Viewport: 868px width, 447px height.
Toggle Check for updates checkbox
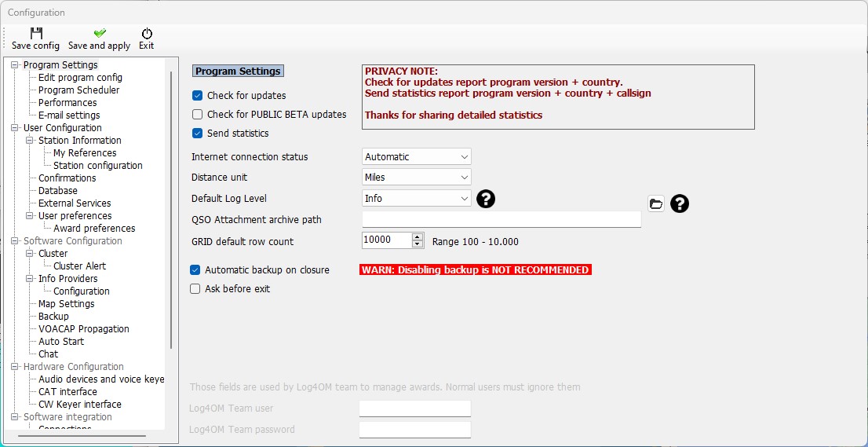(x=197, y=95)
